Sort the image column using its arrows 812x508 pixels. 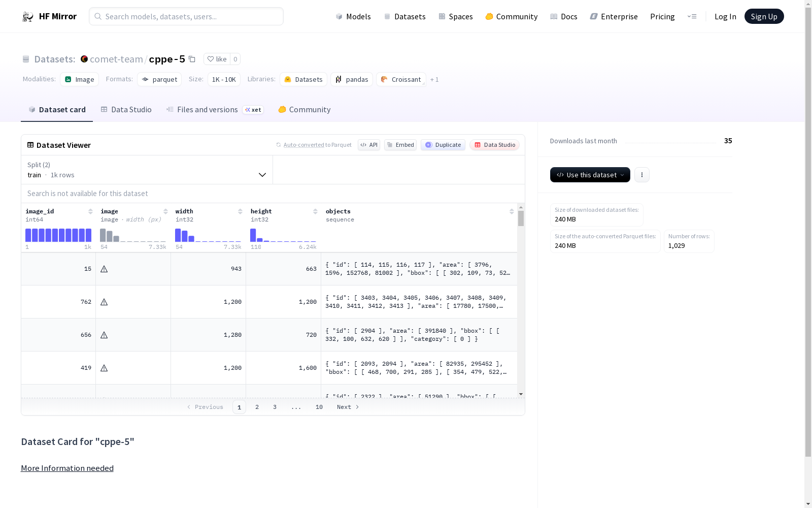(165, 211)
